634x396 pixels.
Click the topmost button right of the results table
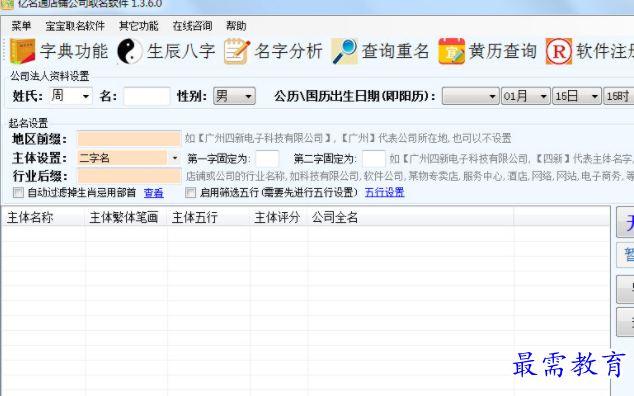tap(625, 222)
